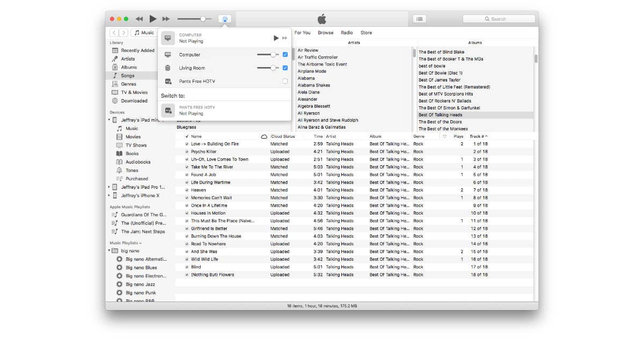Open Music under Jeffrey's iPad mini
The height and width of the screenshot is (338, 644).
tap(132, 129)
